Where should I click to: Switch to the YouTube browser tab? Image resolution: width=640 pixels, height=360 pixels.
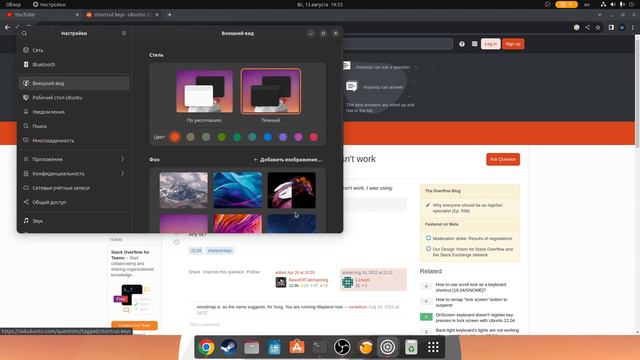[43, 15]
